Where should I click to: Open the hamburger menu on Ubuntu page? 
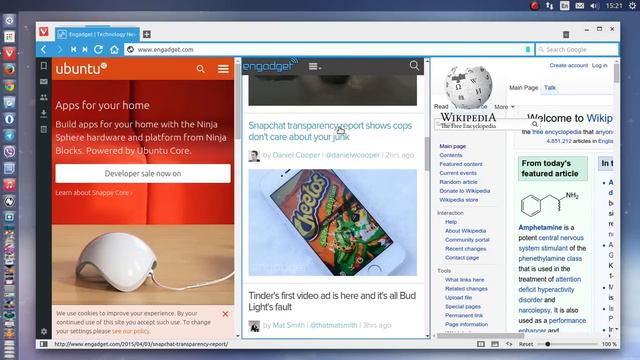223,69
